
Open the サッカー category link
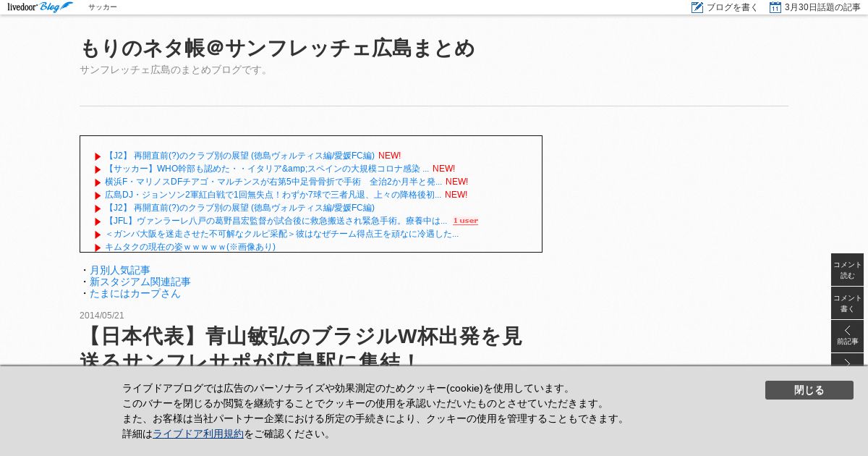pos(103,7)
